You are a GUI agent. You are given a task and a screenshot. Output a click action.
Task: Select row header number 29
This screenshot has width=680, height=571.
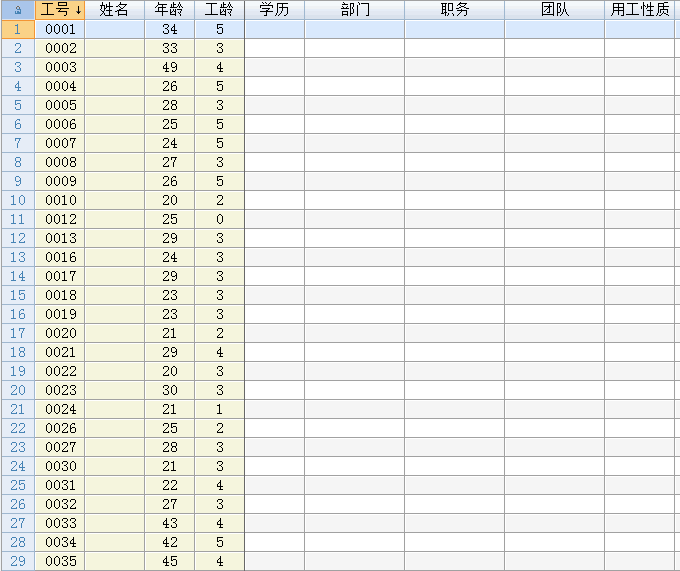[18, 561]
